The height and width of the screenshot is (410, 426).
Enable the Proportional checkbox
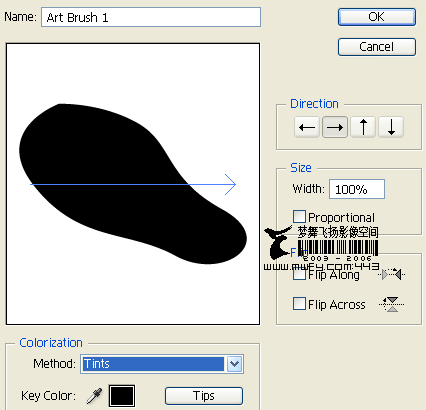299,217
